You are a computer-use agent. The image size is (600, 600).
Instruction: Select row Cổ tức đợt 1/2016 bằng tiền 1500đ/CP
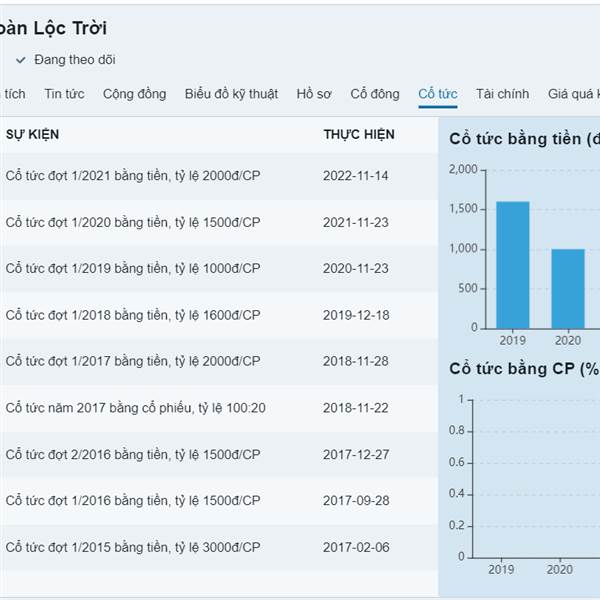[219, 501]
